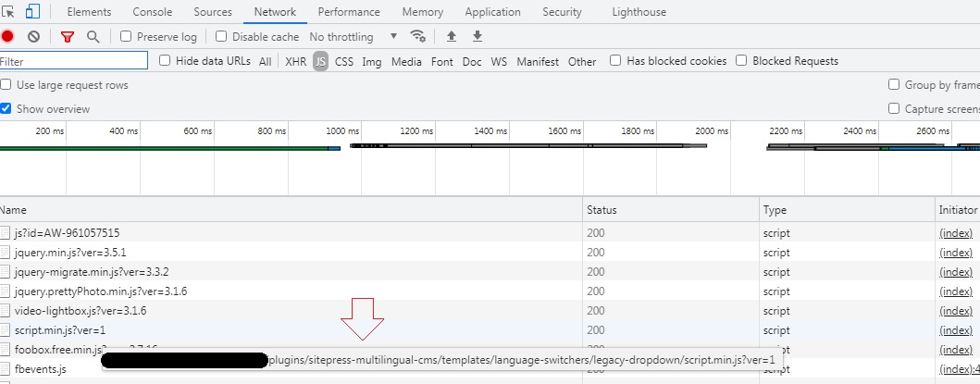Open the No throttling dropdown

(x=354, y=37)
